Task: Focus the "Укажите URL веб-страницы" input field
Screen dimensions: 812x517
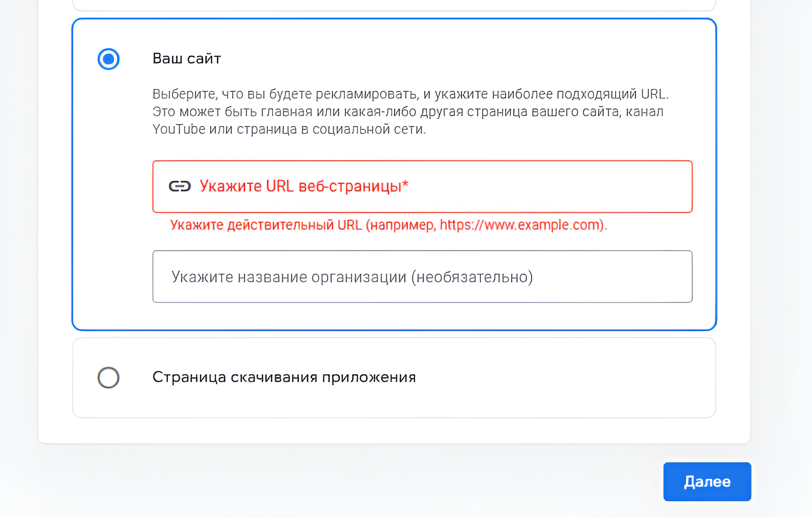Action: (423, 187)
